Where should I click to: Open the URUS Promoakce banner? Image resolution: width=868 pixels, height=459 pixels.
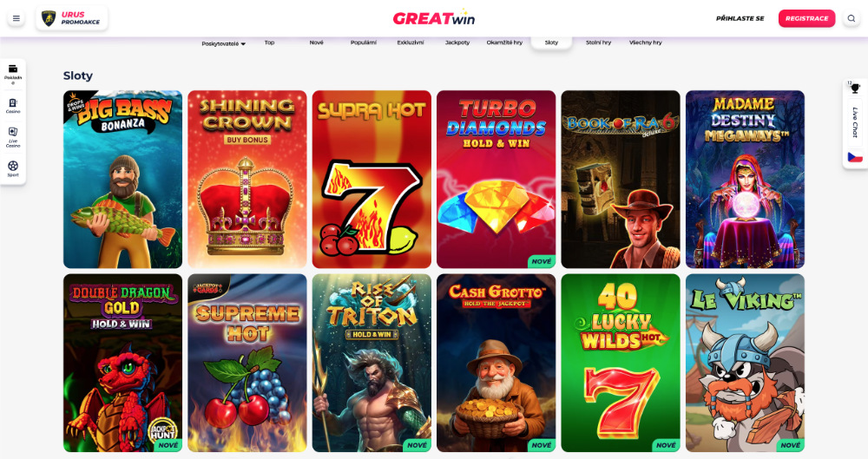click(x=72, y=18)
